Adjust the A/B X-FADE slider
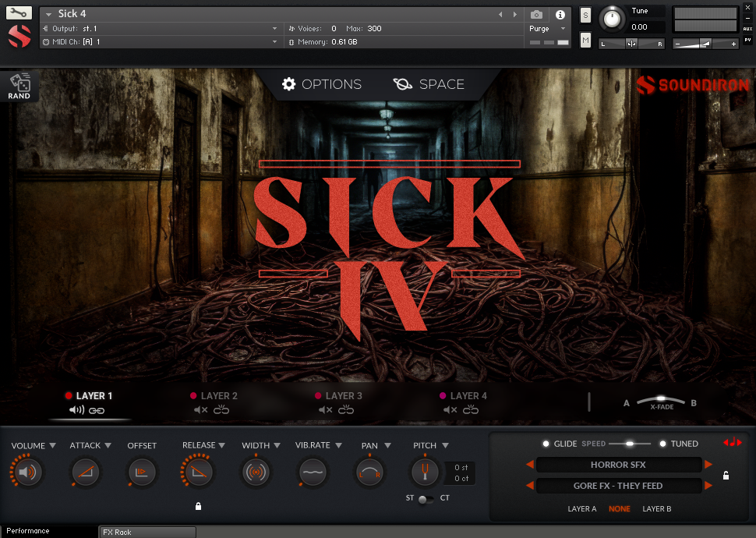Screen dimensions: 756x538 pos(661,399)
